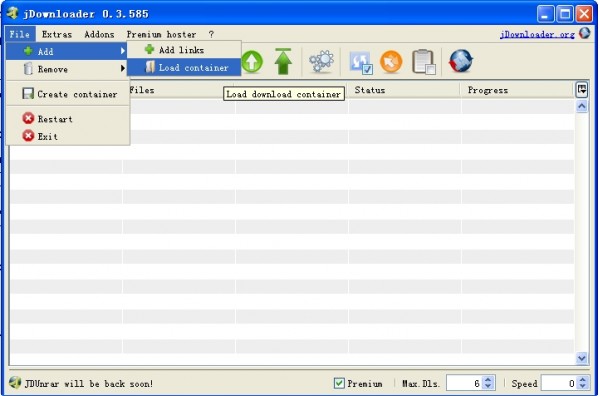The height and width of the screenshot is (396, 600).
Task: Open the jDownloader.org link
Action: [x=537, y=34]
